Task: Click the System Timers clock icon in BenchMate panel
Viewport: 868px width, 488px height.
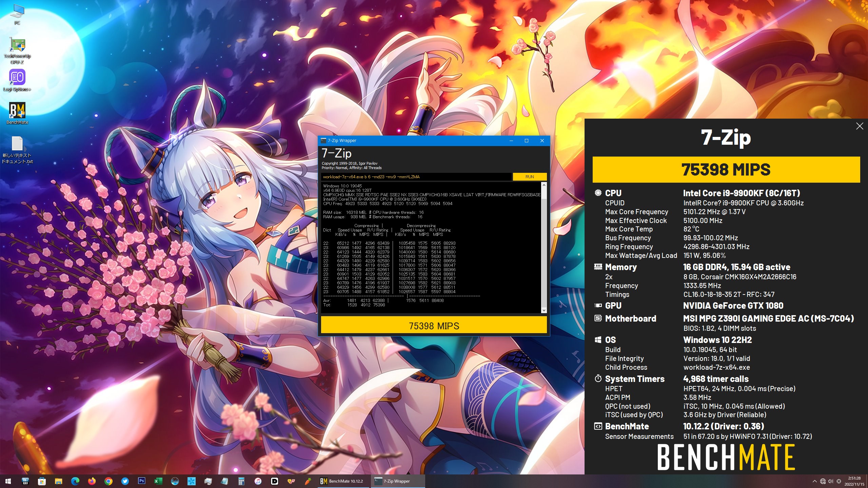Action: point(598,379)
